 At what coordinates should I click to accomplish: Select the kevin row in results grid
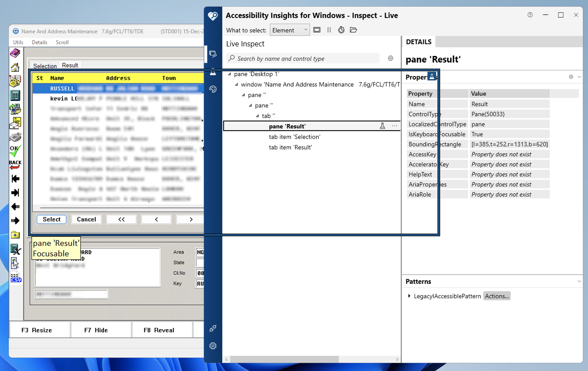(118, 98)
